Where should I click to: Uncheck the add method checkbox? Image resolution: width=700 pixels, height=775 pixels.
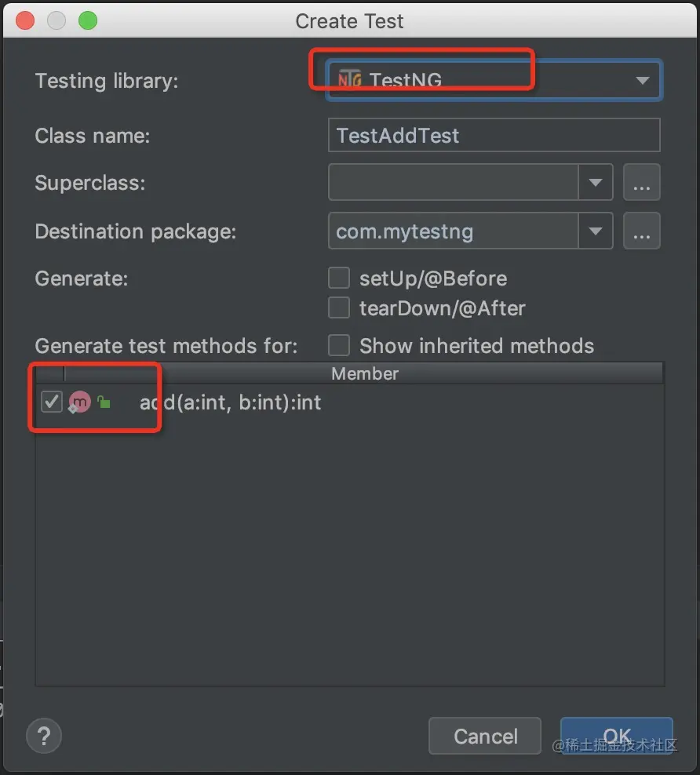pyautogui.click(x=52, y=402)
